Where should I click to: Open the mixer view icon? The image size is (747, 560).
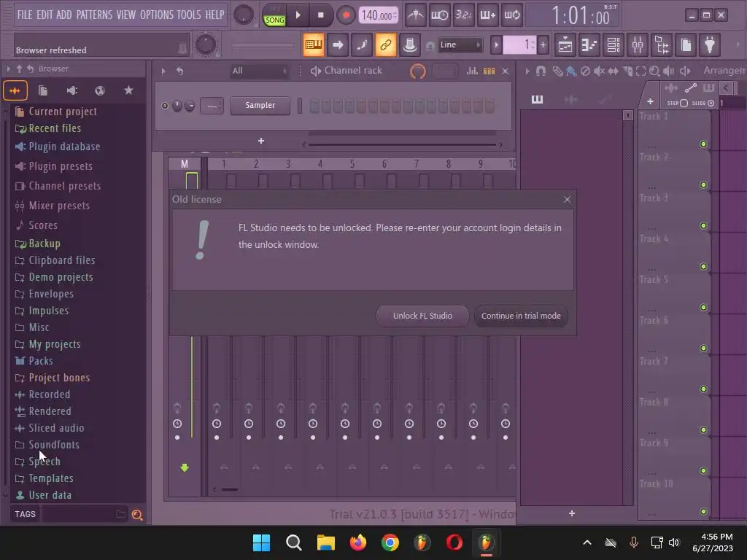point(638,45)
